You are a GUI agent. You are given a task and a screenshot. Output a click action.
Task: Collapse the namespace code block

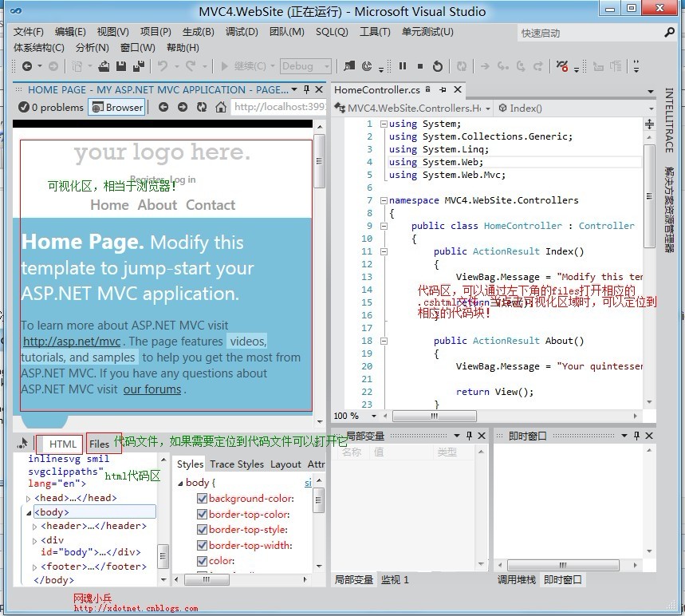pyautogui.click(x=384, y=200)
